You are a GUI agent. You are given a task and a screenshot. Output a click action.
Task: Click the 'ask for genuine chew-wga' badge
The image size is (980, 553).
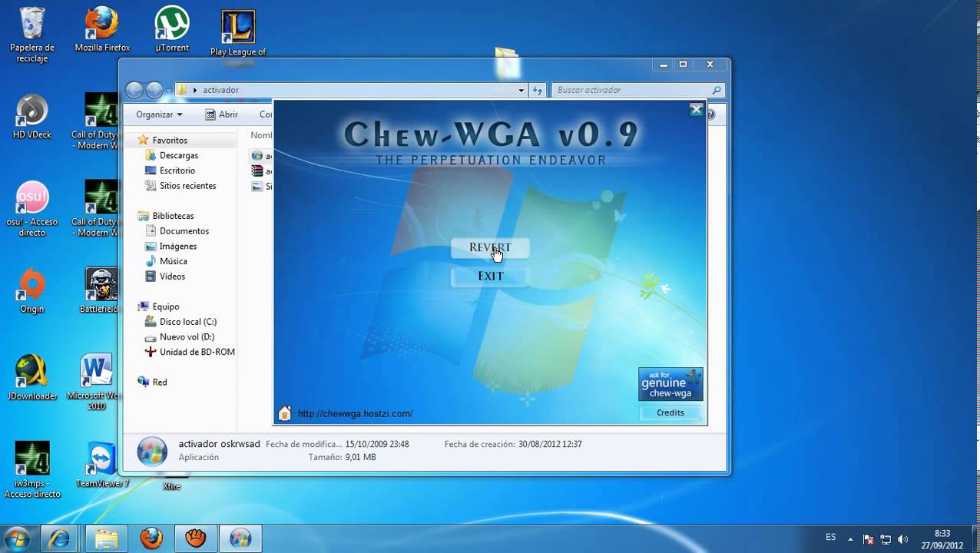[x=670, y=384]
